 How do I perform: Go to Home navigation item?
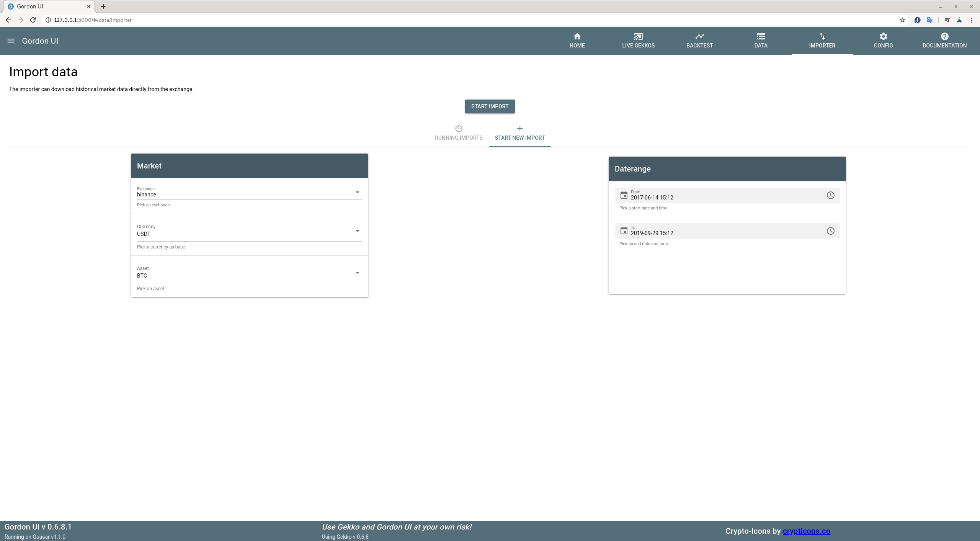click(x=577, y=41)
